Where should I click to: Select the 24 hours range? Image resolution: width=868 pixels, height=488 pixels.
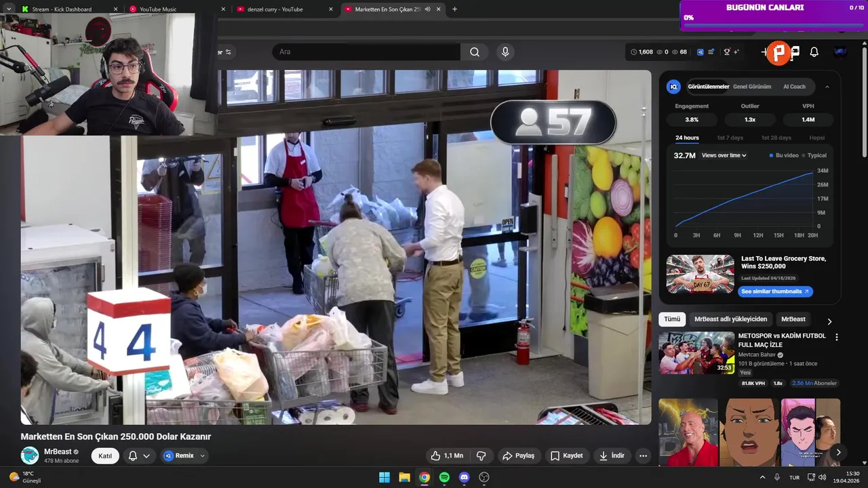[687, 138]
